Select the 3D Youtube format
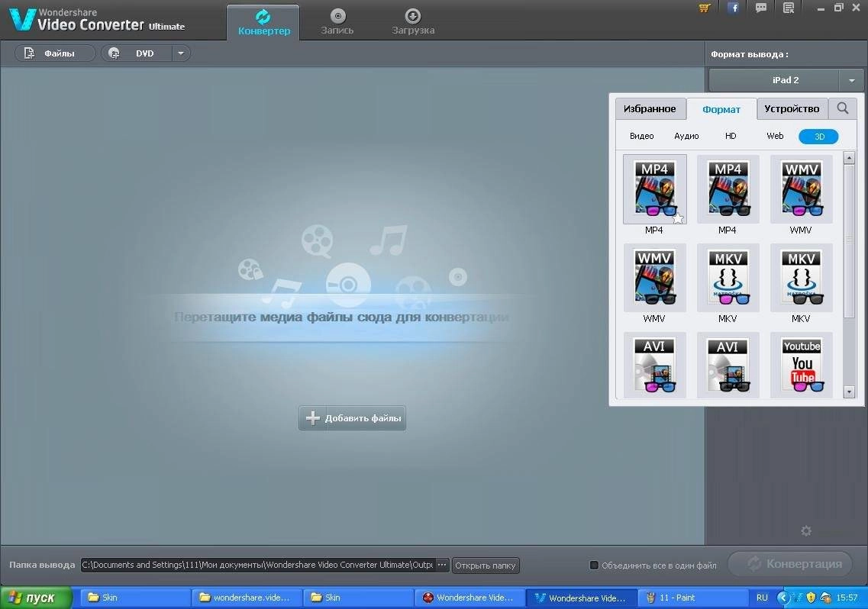Image resolution: width=868 pixels, height=609 pixels. coord(801,366)
